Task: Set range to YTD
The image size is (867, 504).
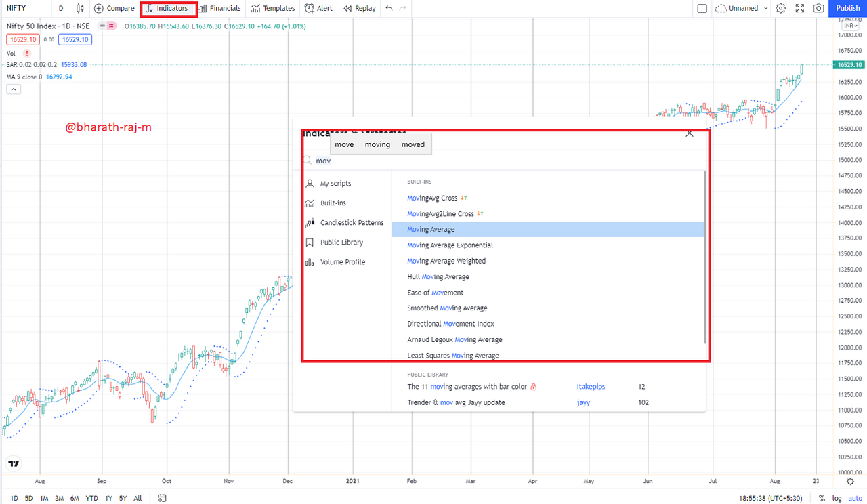Action: (91, 498)
